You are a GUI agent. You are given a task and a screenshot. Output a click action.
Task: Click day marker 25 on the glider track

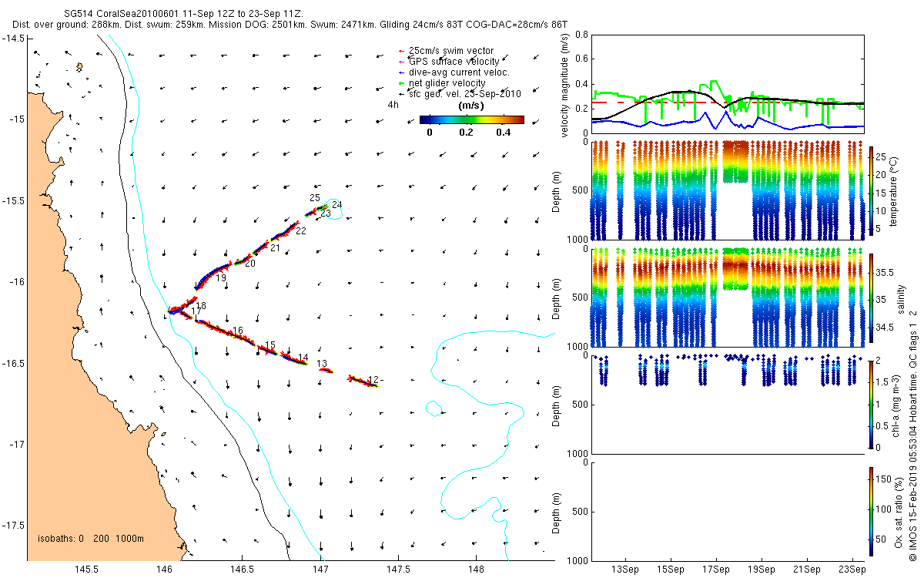click(314, 198)
